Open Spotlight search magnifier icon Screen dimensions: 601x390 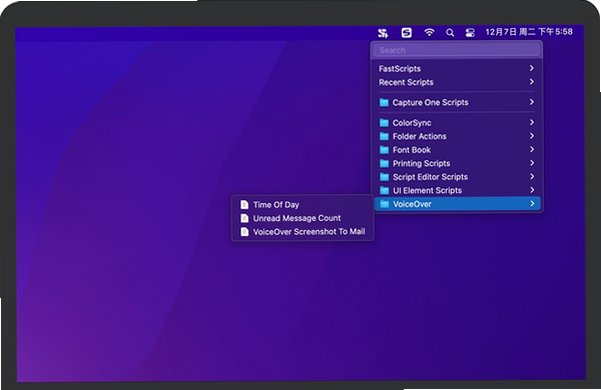click(x=450, y=33)
